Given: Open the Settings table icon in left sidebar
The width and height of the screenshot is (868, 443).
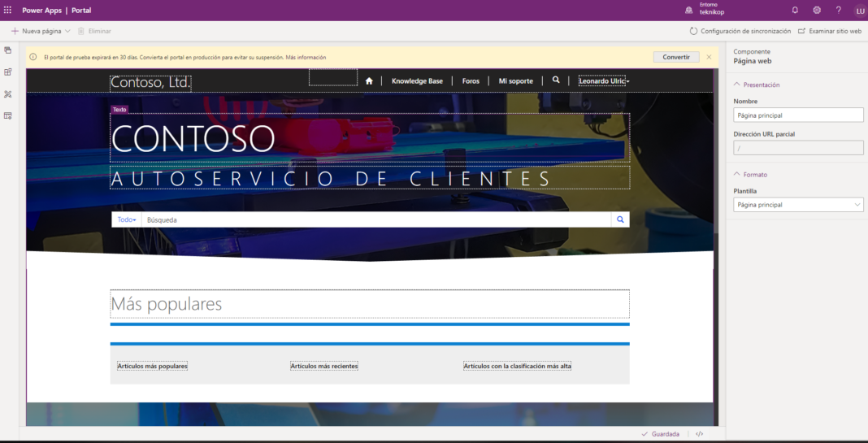Looking at the screenshot, I should coord(8,115).
